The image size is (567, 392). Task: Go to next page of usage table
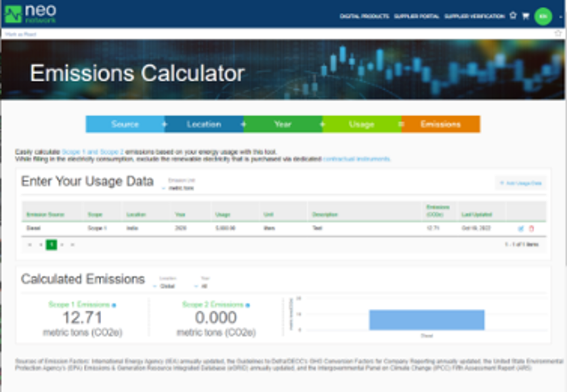[x=62, y=245]
